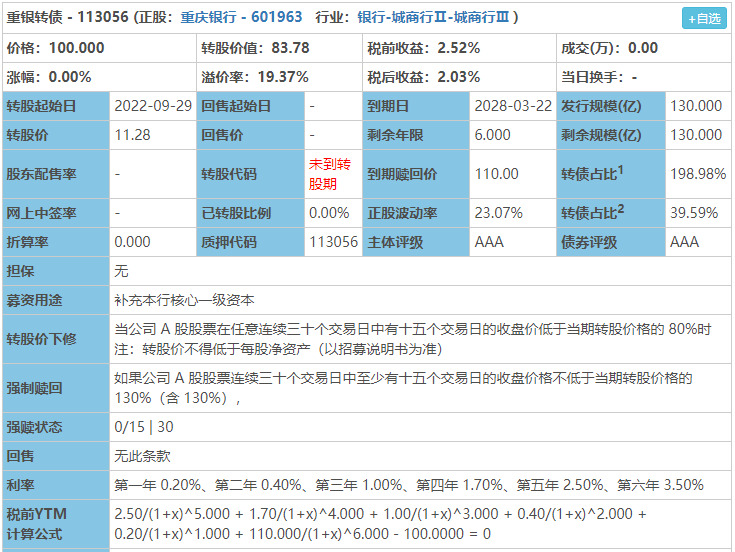Select the text 补充本行核心一级资本
This screenshot has height=552, width=735.
pyautogui.click(x=184, y=300)
